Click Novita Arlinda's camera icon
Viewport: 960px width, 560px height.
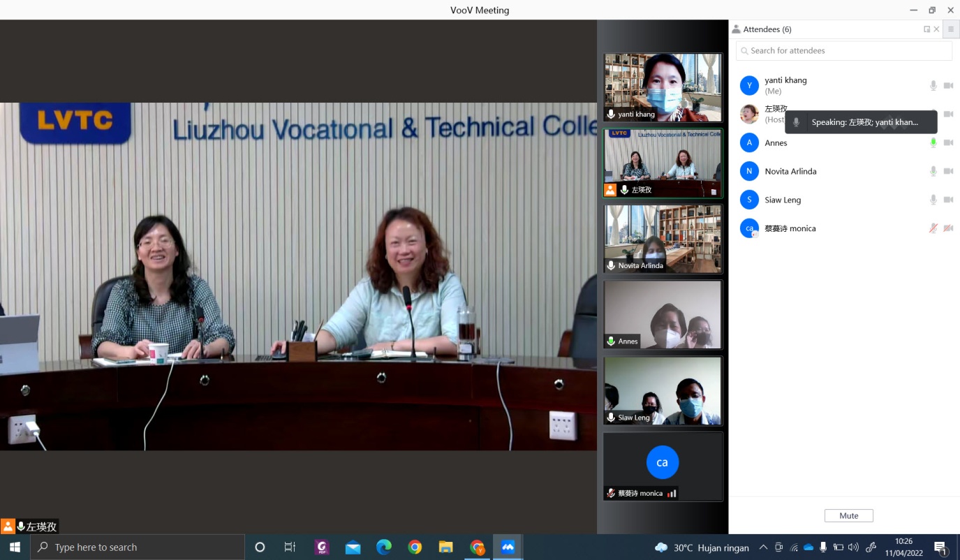click(x=948, y=171)
